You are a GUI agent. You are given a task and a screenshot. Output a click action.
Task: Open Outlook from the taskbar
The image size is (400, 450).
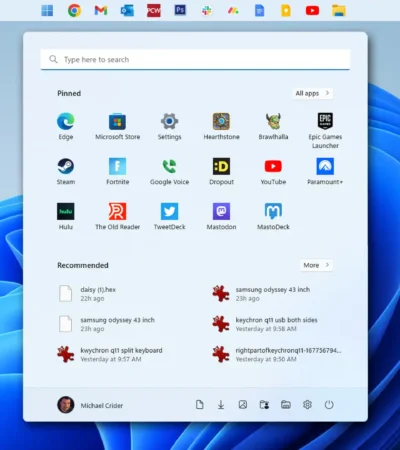pyautogui.click(x=127, y=10)
